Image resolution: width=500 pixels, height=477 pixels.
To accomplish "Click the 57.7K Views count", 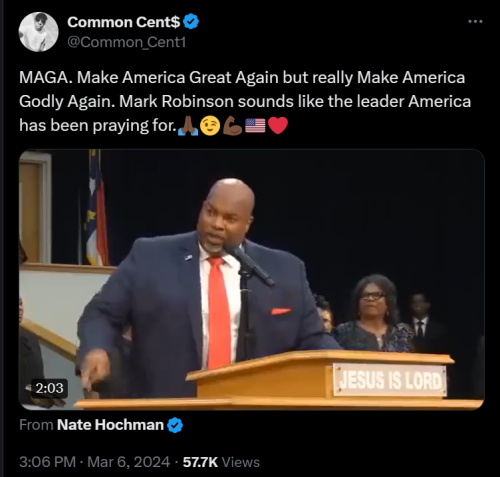I will point(221,462).
